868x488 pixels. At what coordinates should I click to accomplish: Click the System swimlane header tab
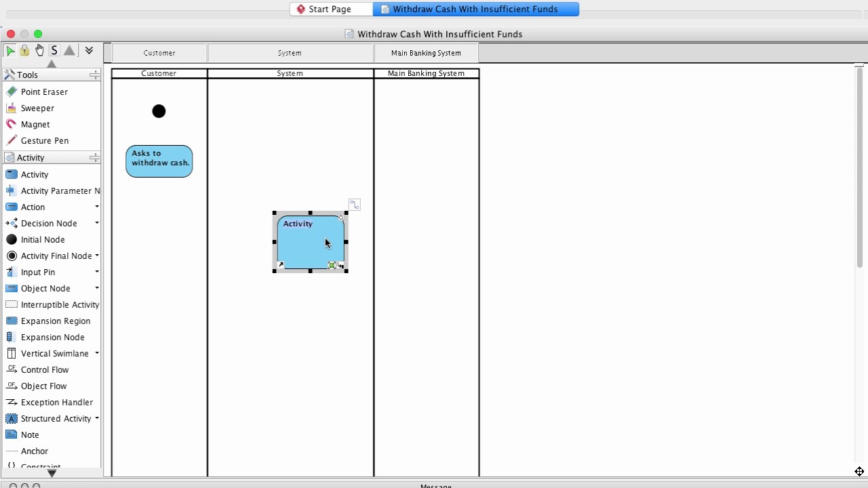tap(290, 53)
